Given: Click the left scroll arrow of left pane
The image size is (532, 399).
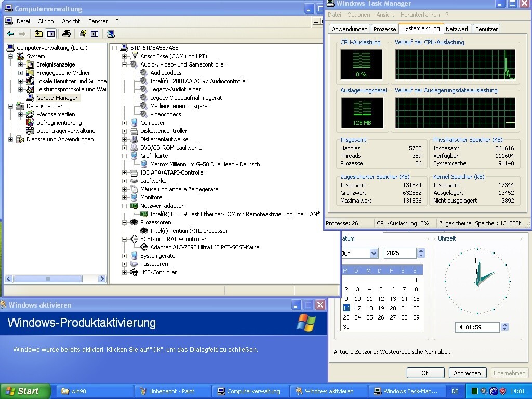Looking at the screenshot, I should pyautogui.click(x=9, y=279).
